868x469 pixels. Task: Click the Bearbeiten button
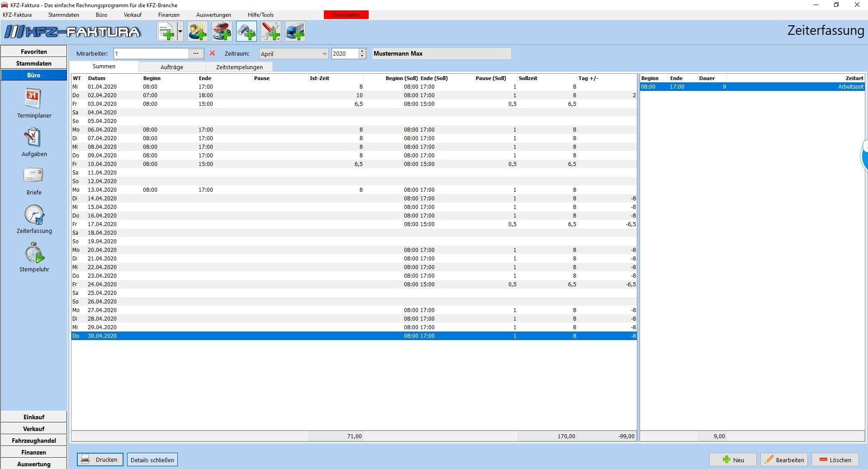pos(784,460)
